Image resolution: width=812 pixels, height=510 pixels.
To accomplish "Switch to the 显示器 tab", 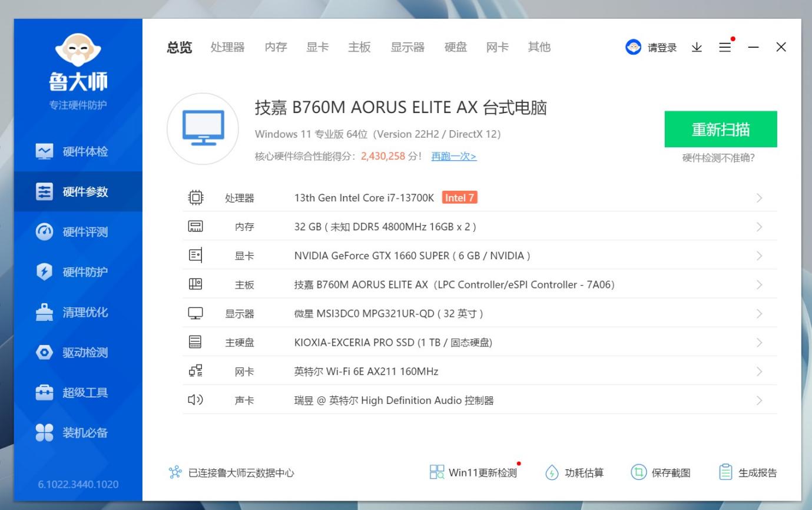I will pos(407,47).
